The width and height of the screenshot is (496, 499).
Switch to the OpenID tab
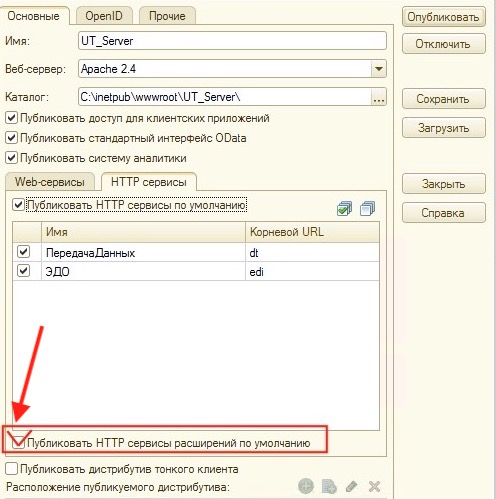tap(104, 16)
